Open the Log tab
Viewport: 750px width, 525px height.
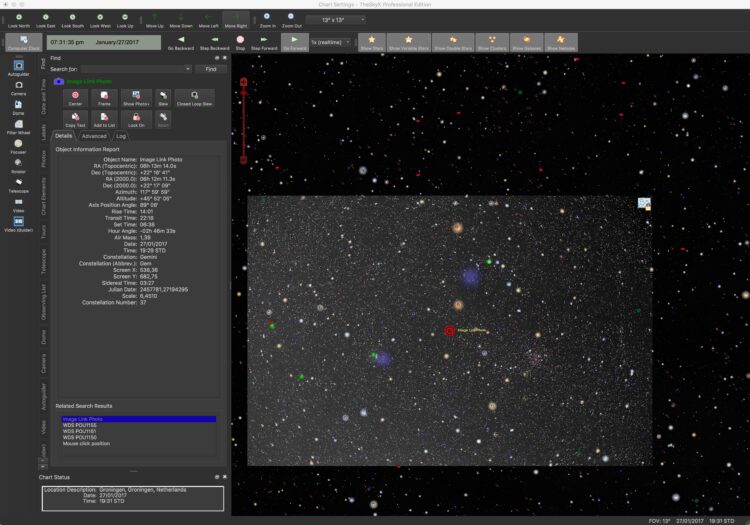coord(121,136)
